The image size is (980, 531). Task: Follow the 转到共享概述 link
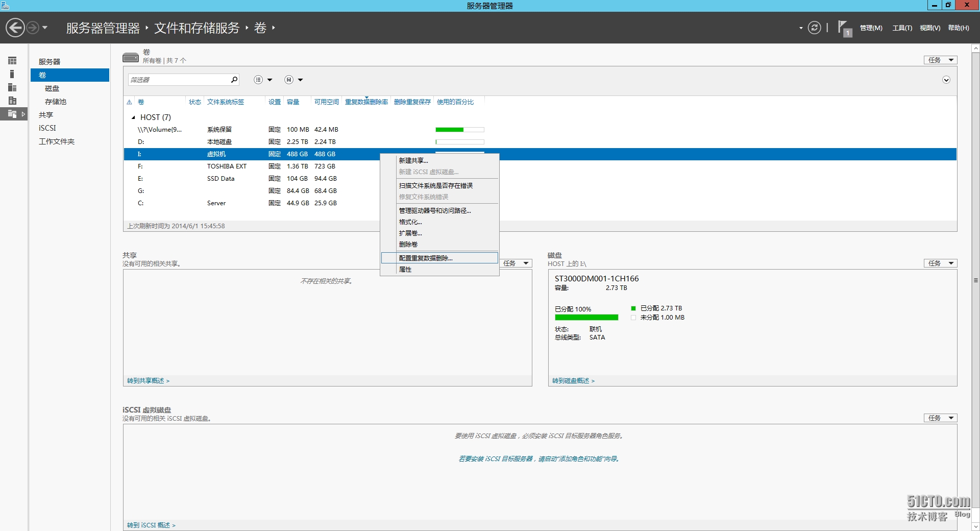point(148,381)
